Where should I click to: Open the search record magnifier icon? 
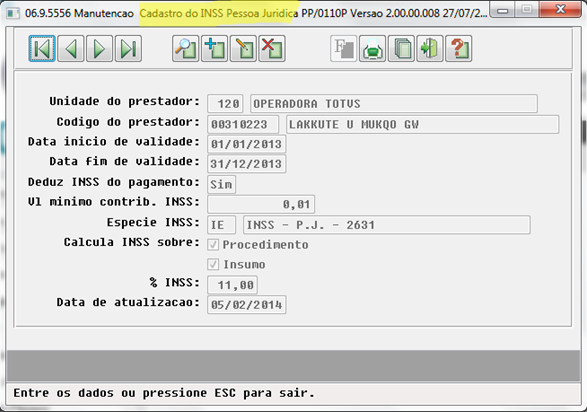tap(185, 49)
